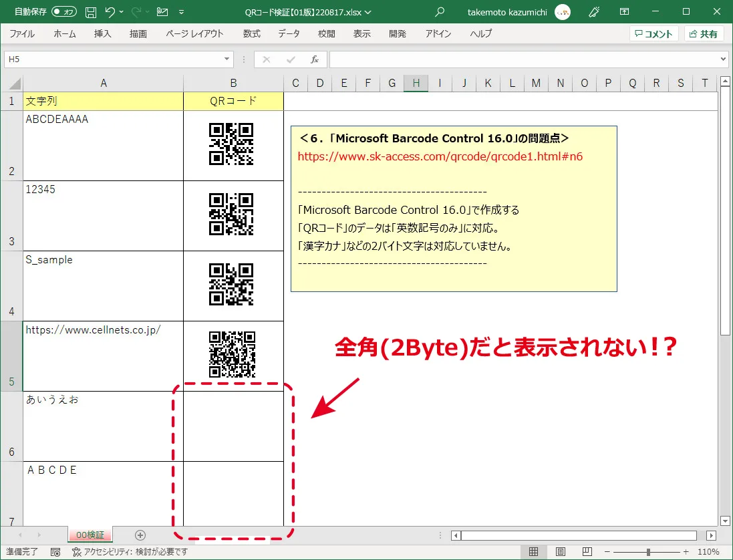Click the zoom slider handle
Screen dimensions: 733x560
point(648,552)
